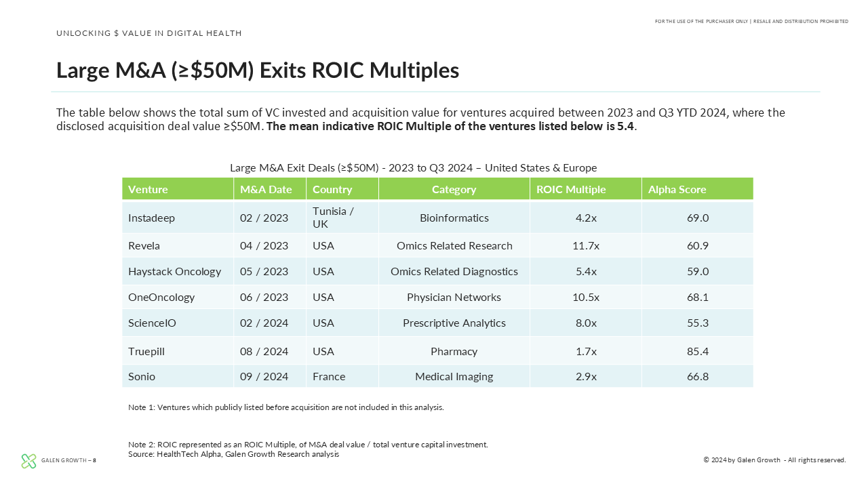Click the '5.4x' ROIC multiple

tap(586, 271)
